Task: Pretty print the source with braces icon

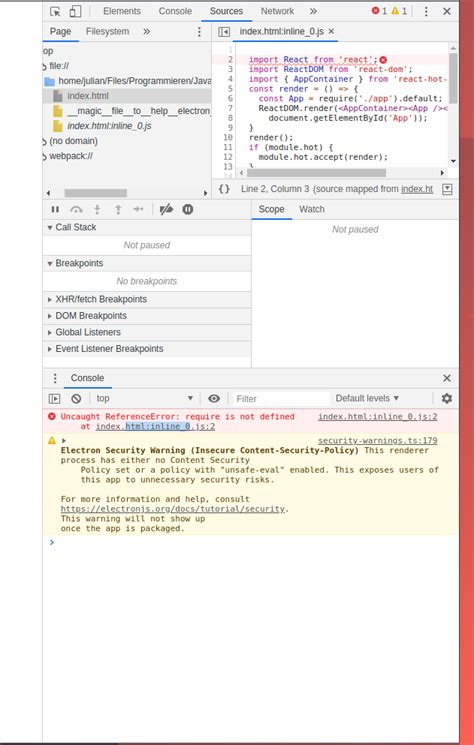Action: coord(224,189)
